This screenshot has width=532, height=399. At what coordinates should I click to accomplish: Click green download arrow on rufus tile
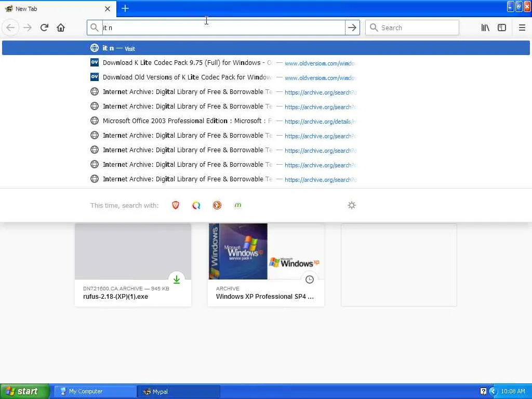point(177,279)
